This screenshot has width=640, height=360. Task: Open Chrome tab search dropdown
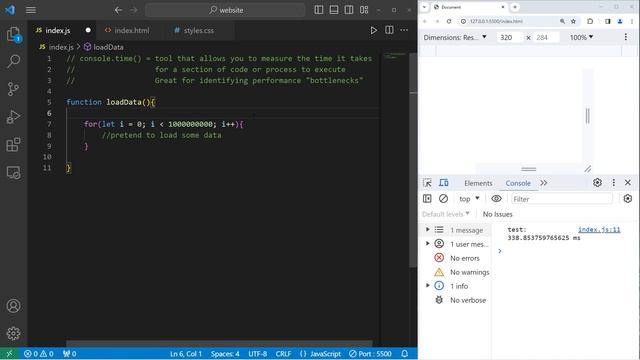pyautogui.click(x=424, y=7)
